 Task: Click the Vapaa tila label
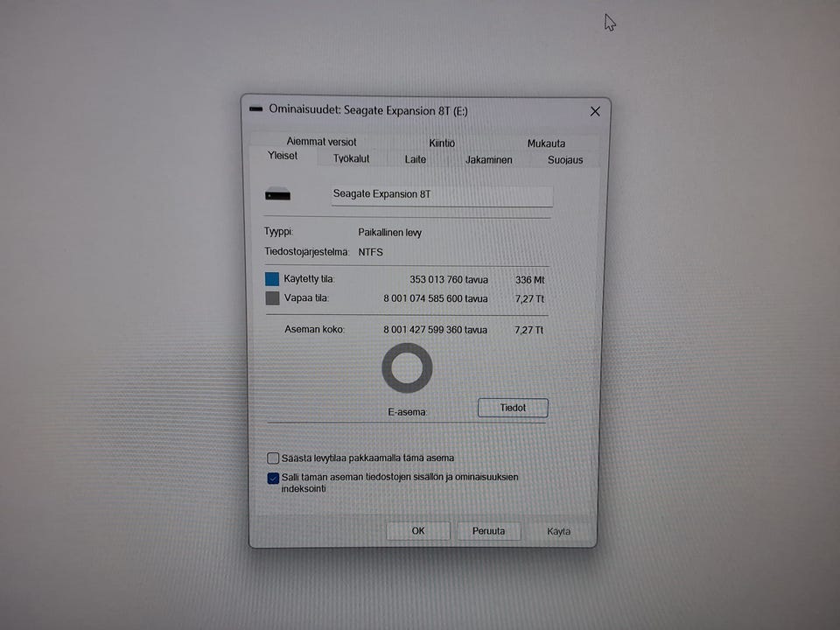306,298
